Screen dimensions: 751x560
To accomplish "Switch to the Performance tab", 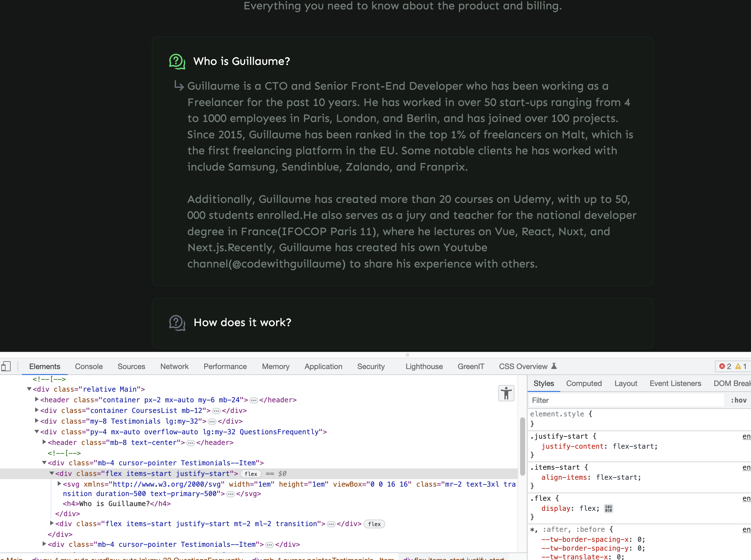I will (x=225, y=367).
